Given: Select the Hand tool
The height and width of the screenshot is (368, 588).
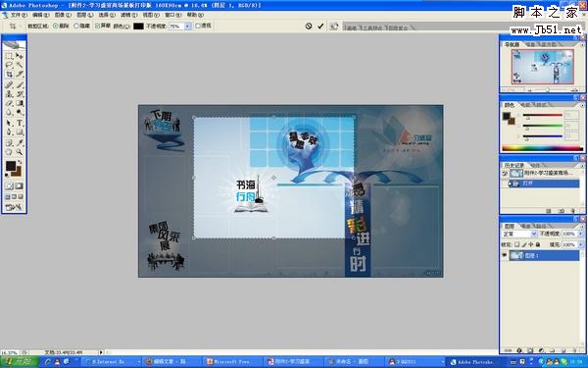Looking at the screenshot, I should point(9,152).
